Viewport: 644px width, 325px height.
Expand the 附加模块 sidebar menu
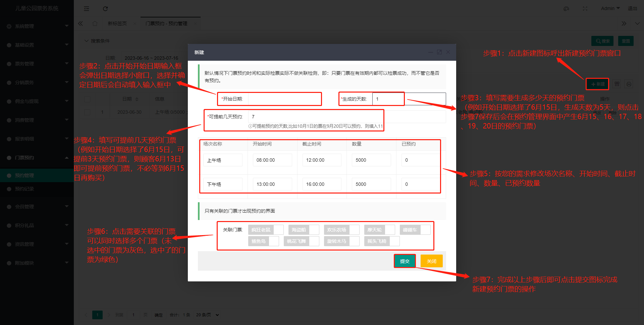tap(37, 263)
